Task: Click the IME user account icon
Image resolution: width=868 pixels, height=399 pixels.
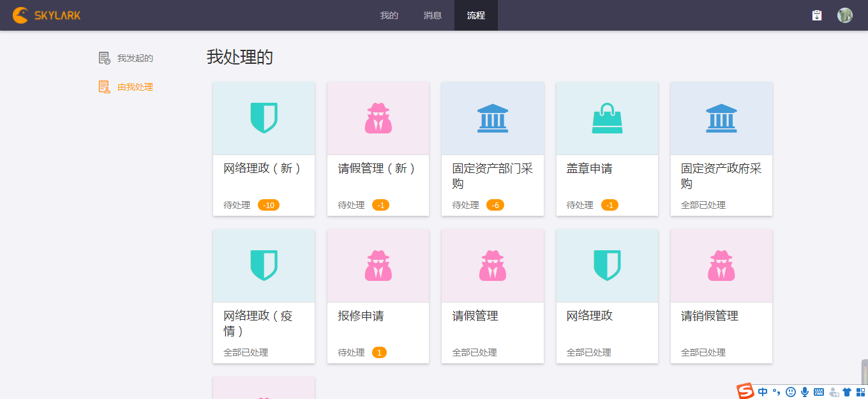Action: click(x=833, y=392)
